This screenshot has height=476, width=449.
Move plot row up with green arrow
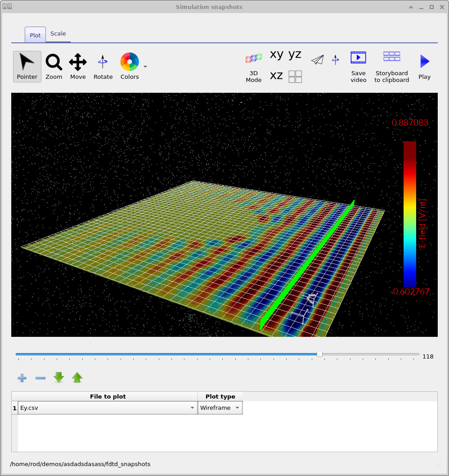point(77,377)
